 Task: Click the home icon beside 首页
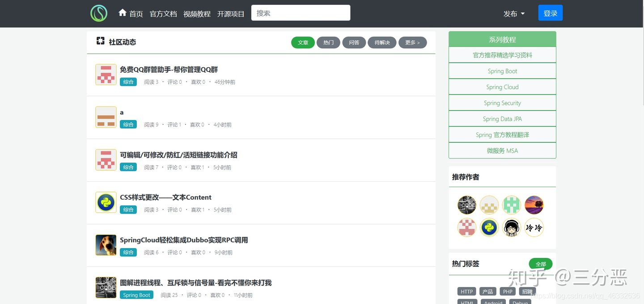click(123, 13)
